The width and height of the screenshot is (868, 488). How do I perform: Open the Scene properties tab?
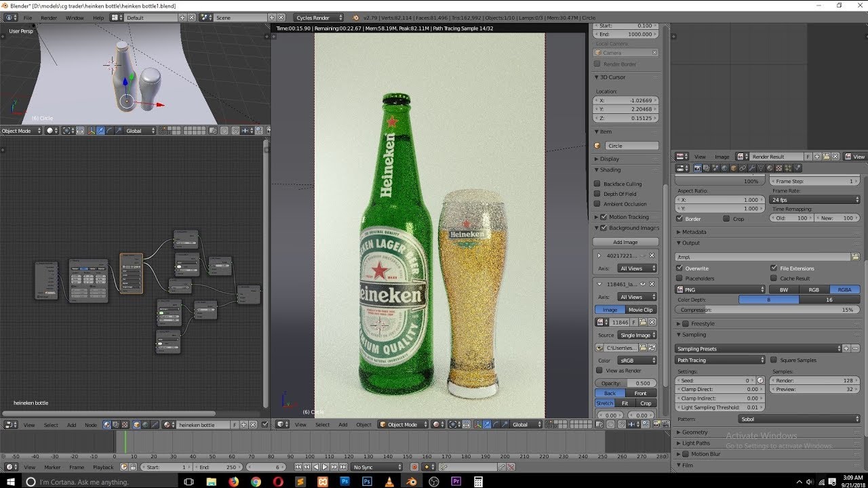pos(716,168)
